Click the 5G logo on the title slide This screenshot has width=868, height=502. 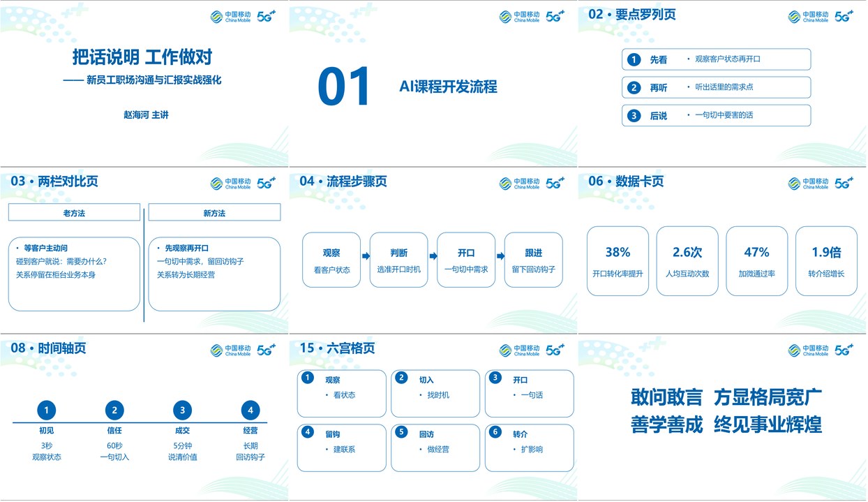267,17
